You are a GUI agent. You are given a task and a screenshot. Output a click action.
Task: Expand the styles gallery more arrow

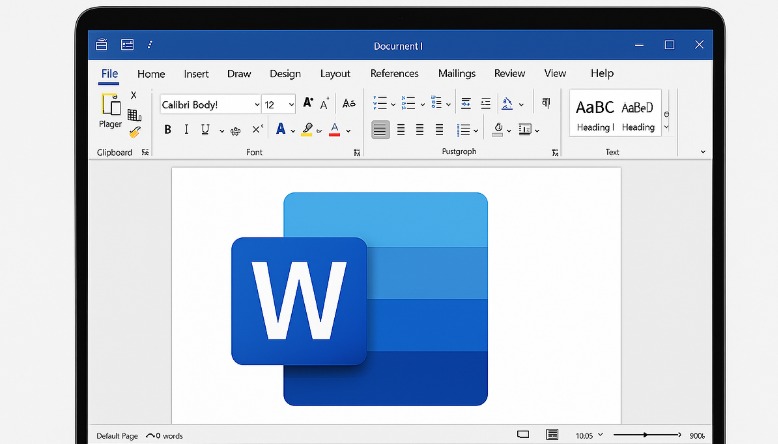pos(666,127)
